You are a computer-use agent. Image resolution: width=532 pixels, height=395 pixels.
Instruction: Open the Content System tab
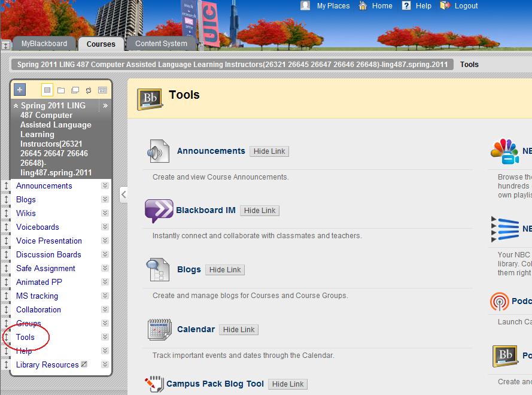coord(161,44)
